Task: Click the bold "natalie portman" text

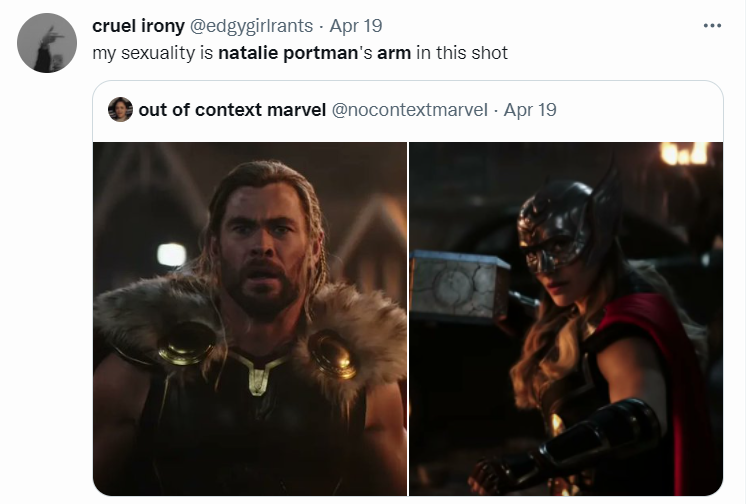Action: (288, 53)
